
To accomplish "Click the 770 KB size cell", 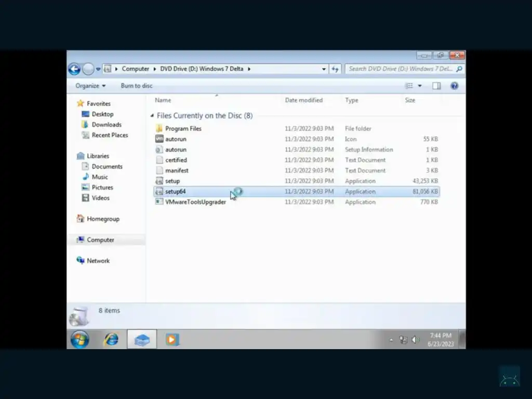I will [429, 202].
